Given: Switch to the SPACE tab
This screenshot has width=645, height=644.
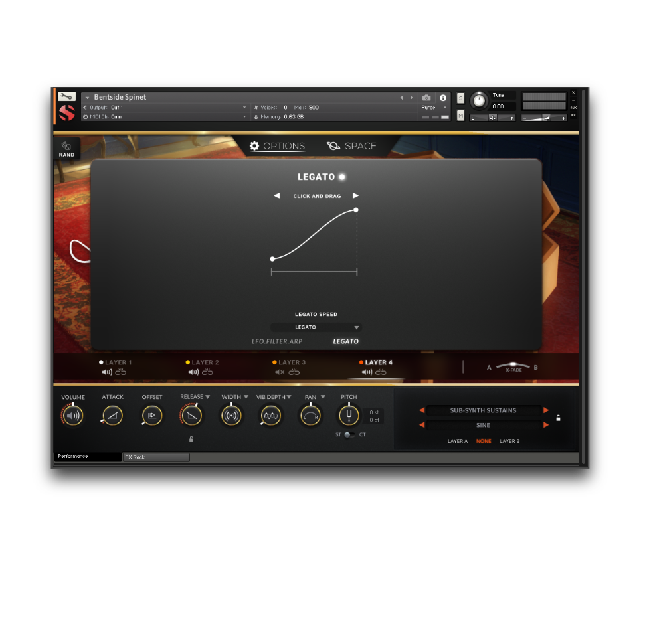Looking at the screenshot, I should (x=360, y=146).
